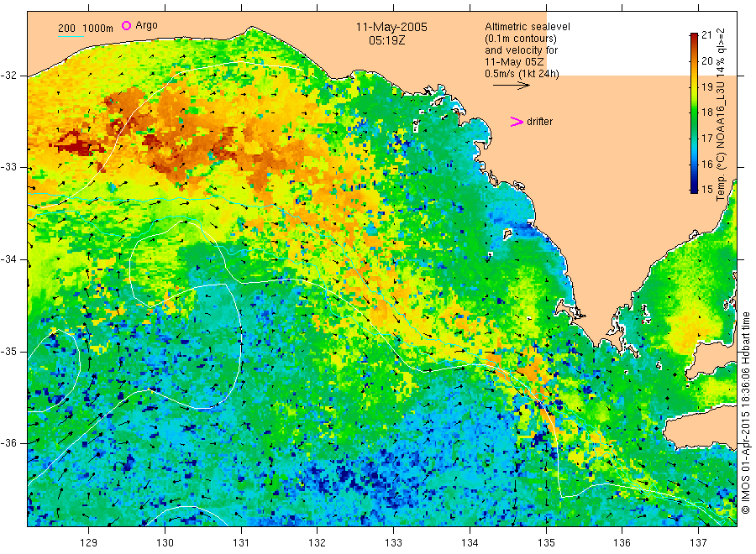The height and width of the screenshot is (554, 756).
Task: Click the date label 11-May-2005
Action: (391, 27)
